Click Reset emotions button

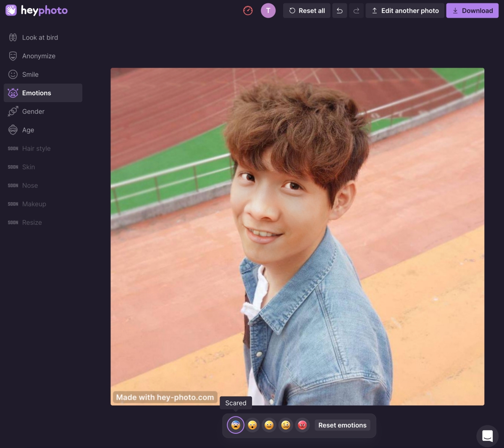[x=342, y=425]
